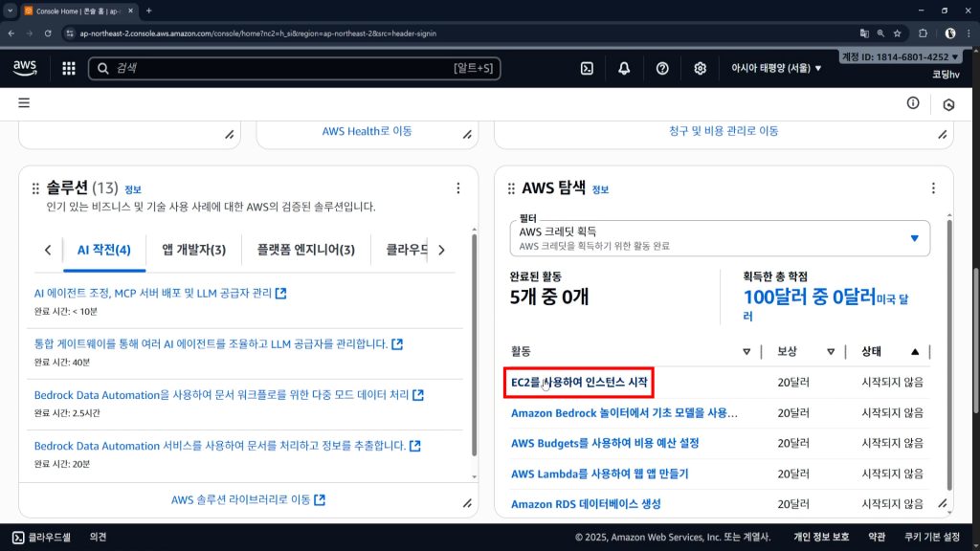Click the resize handle of the AWS Health widget
The width and height of the screenshot is (980, 551).
coord(467,134)
